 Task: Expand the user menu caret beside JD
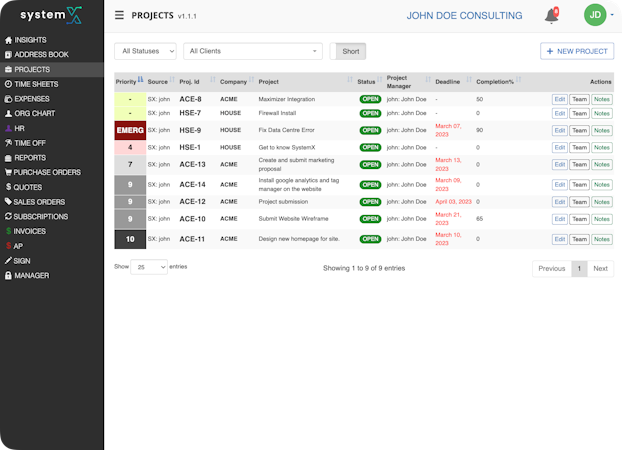[612, 15]
